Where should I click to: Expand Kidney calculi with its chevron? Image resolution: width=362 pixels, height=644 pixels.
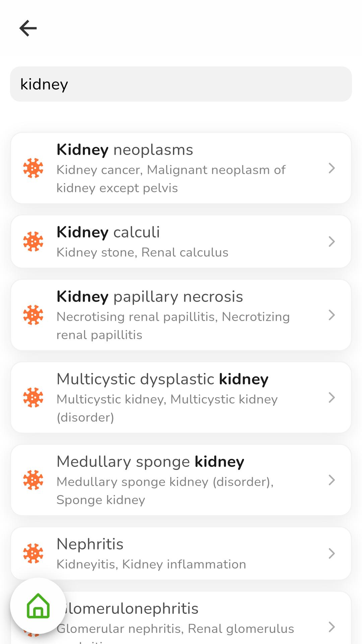[x=331, y=241]
